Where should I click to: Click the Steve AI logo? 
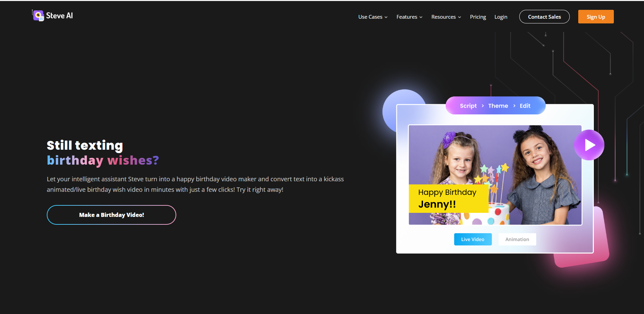pyautogui.click(x=52, y=15)
